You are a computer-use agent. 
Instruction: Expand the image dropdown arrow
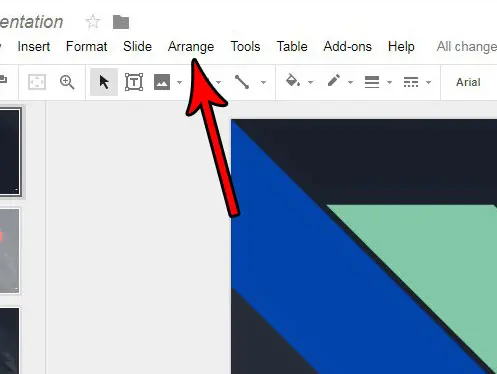(179, 82)
